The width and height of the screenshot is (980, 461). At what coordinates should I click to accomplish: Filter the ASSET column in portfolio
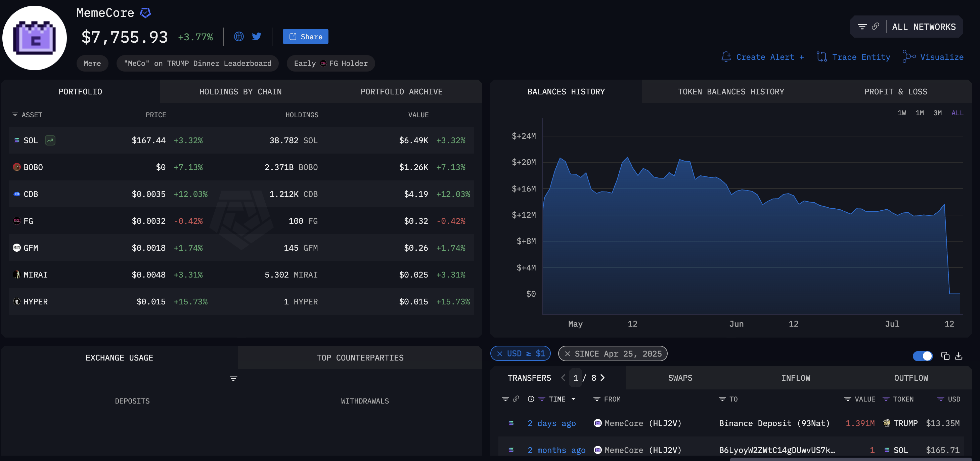click(x=15, y=115)
